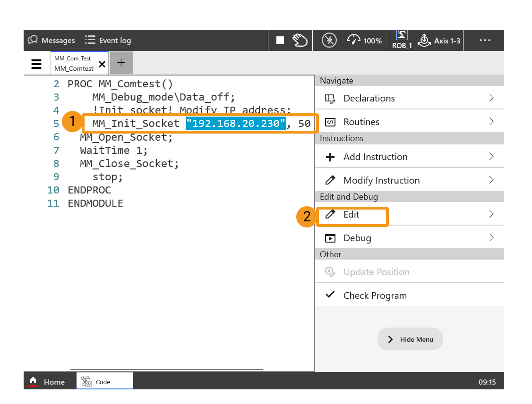This screenshot has height=404, width=532.
Task: Click the manual mode hand icon
Action: click(x=300, y=41)
